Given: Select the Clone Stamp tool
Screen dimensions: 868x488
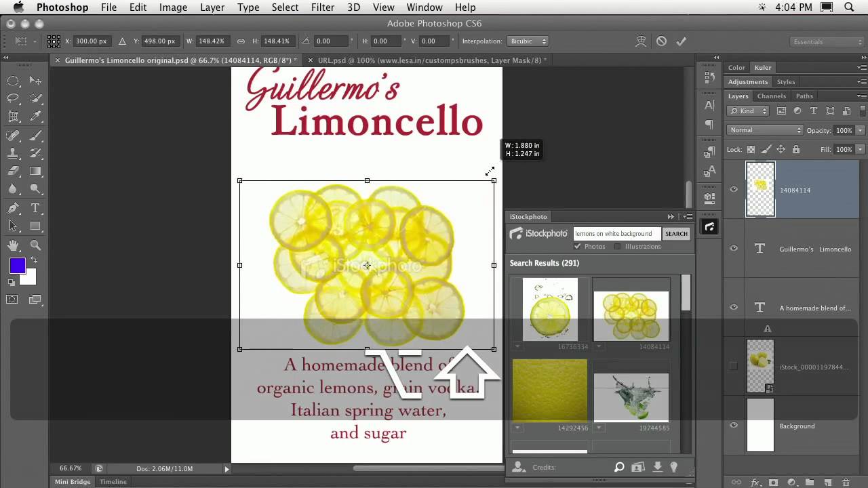Looking at the screenshot, I should (x=13, y=153).
